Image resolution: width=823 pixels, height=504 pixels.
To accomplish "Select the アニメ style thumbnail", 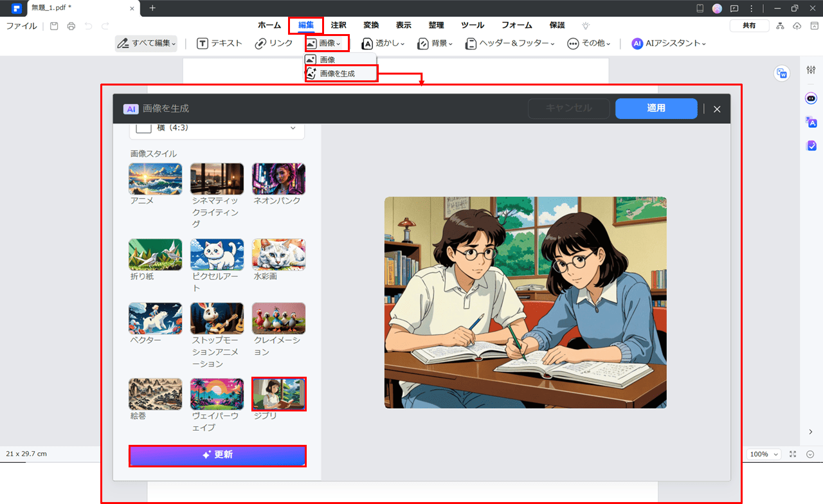I will coord(155,179).
